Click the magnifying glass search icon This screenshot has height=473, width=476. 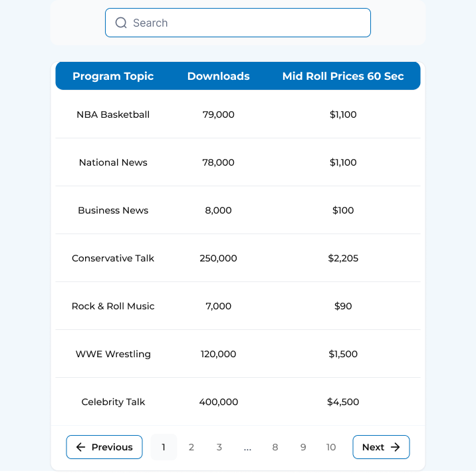coord(121,23)
